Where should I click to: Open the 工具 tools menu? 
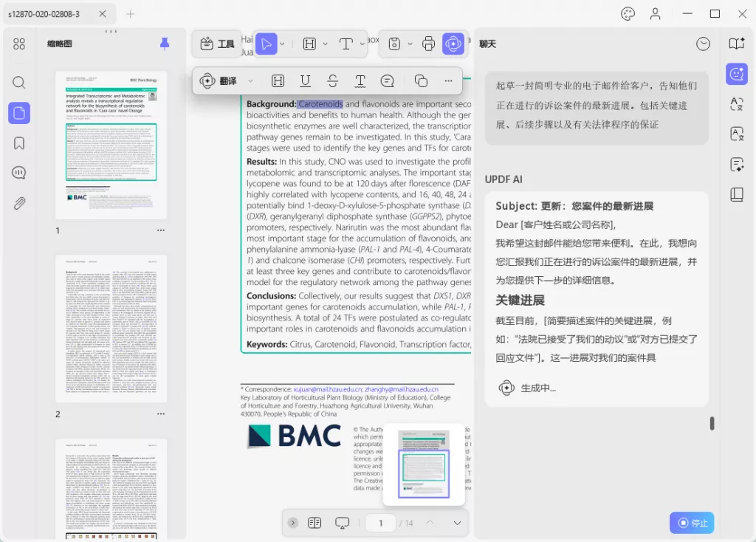217,44
